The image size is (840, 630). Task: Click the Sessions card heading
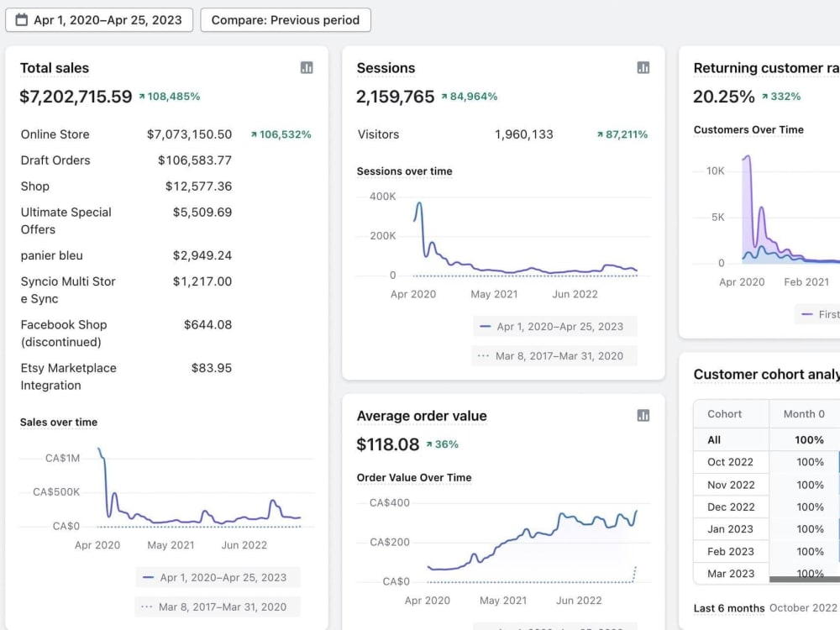[386, 68]
